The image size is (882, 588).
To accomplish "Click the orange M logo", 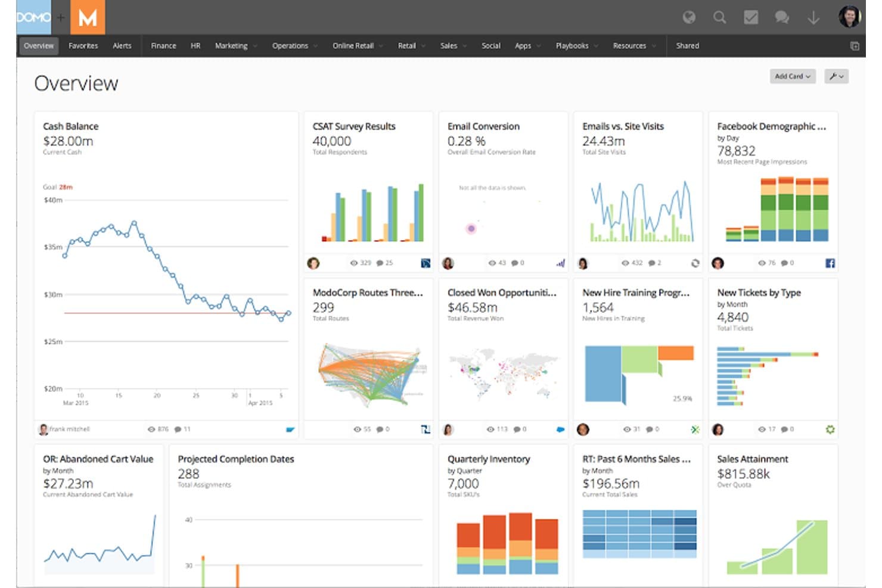I will [x=88, y=17].
